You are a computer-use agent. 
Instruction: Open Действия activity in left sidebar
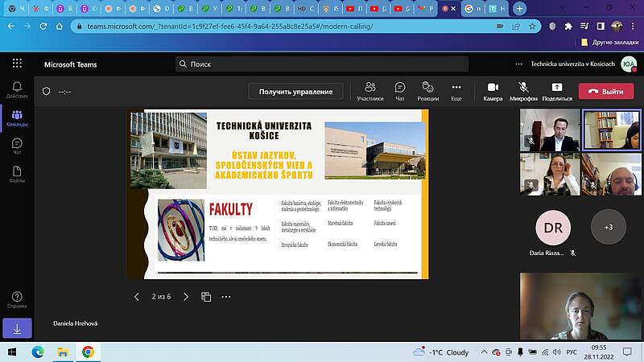17,90
